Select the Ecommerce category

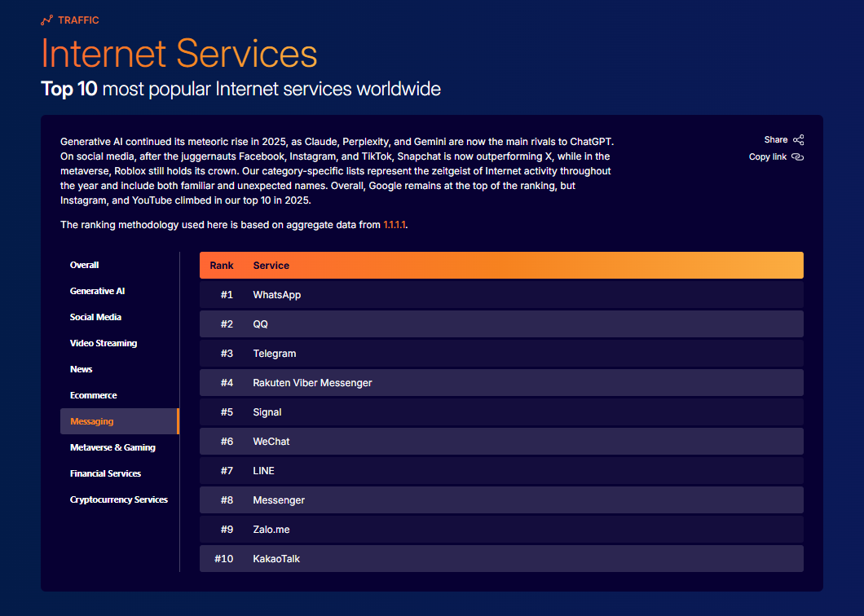tap(93, 395)
